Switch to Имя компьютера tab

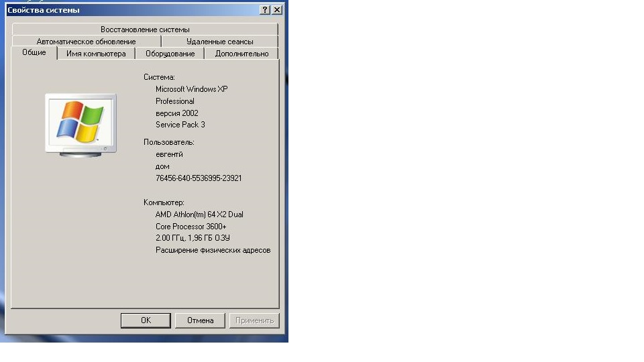[x=96, y=54]
